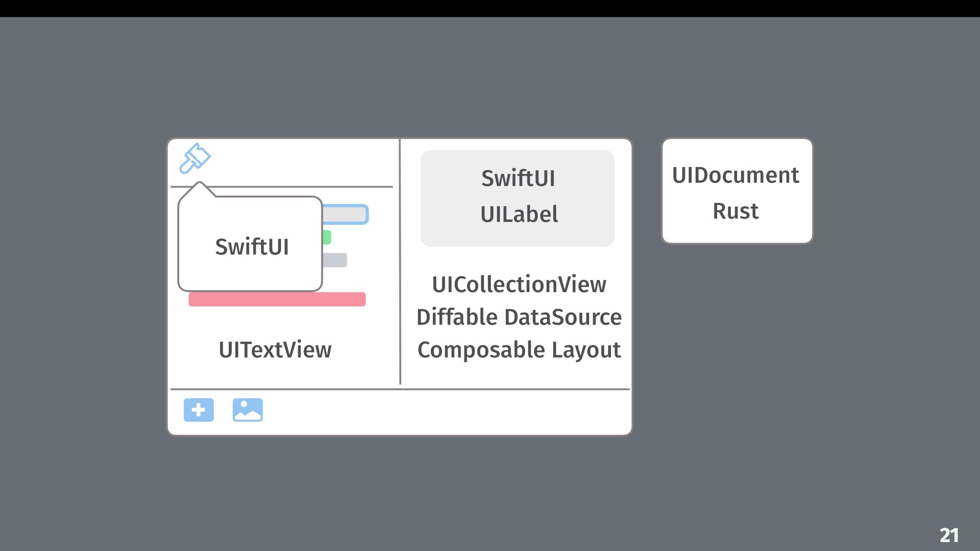Click the image picture icon
The image size is (980, 551).
(x=248, y=410)
